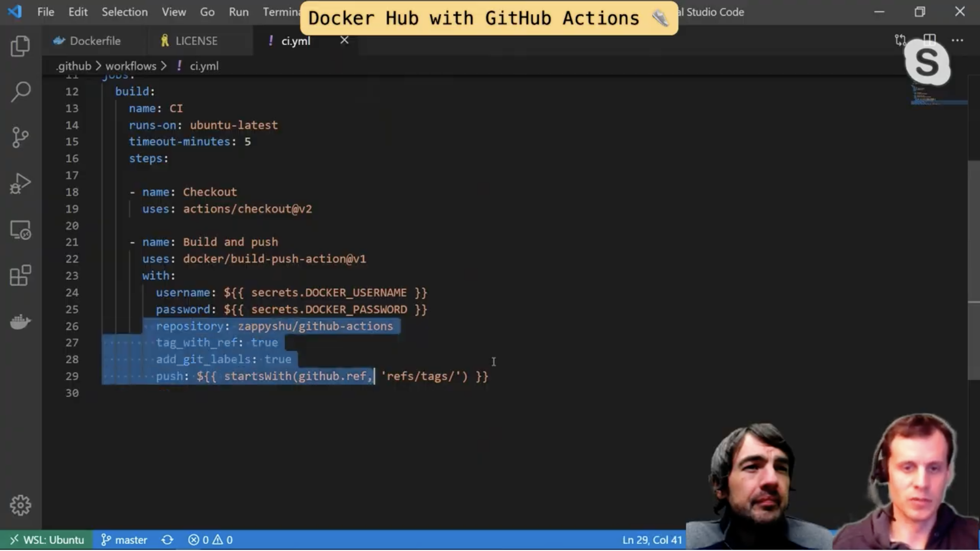Click 'runs-on' key
Screen dimensions: 980x551
(152, 125)
